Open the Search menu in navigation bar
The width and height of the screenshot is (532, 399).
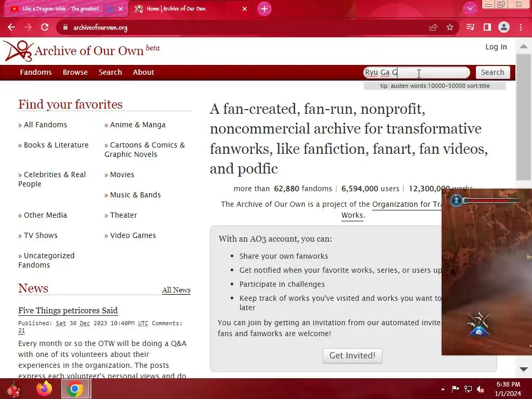(110, 72)
